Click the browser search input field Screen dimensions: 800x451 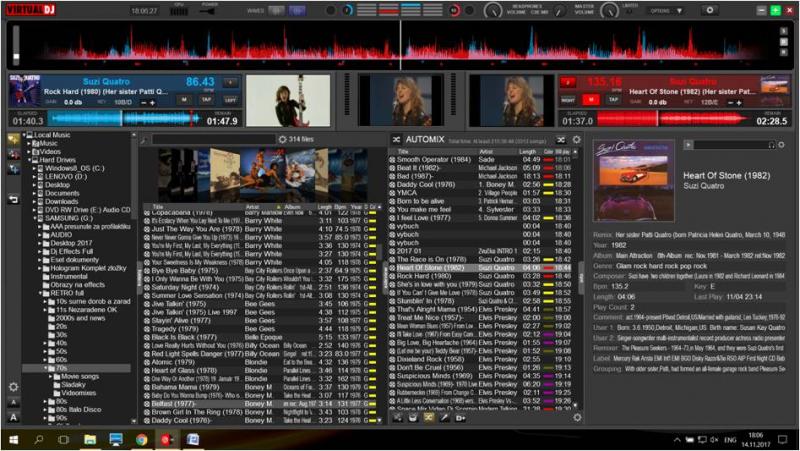(213, 139)
